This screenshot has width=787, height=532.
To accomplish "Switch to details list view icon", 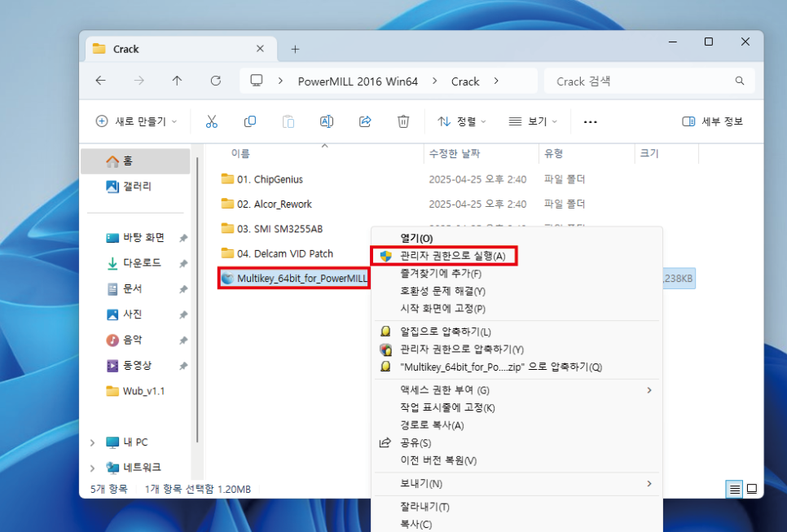I will (x=734, y=489).
